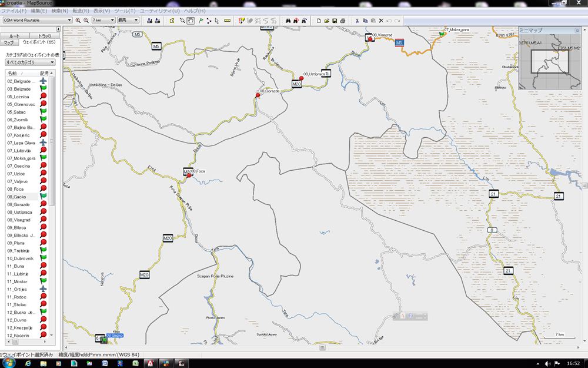Viewport: 588px width, 368px height.
Task: Switch to the マップ tab
Action: (x=9, y=42)
